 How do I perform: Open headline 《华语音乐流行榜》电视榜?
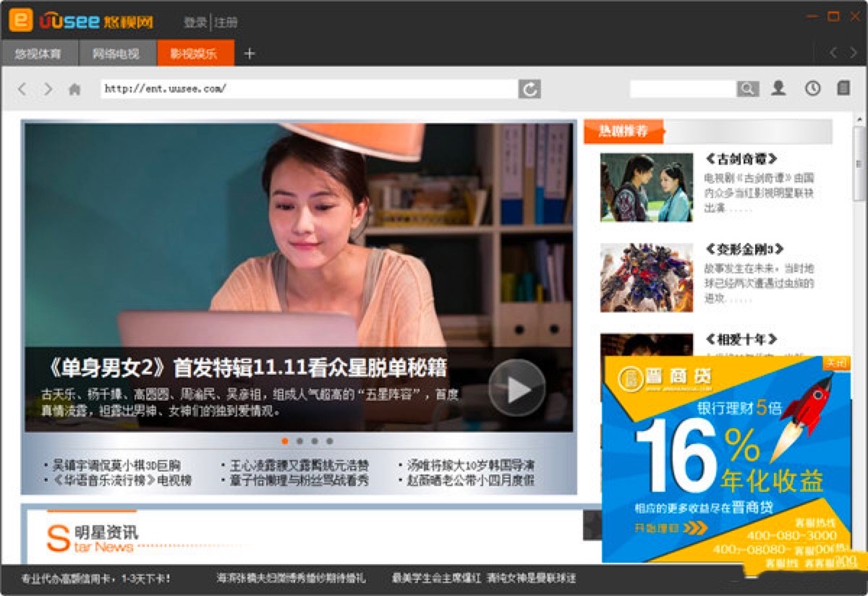click(122, 480)
